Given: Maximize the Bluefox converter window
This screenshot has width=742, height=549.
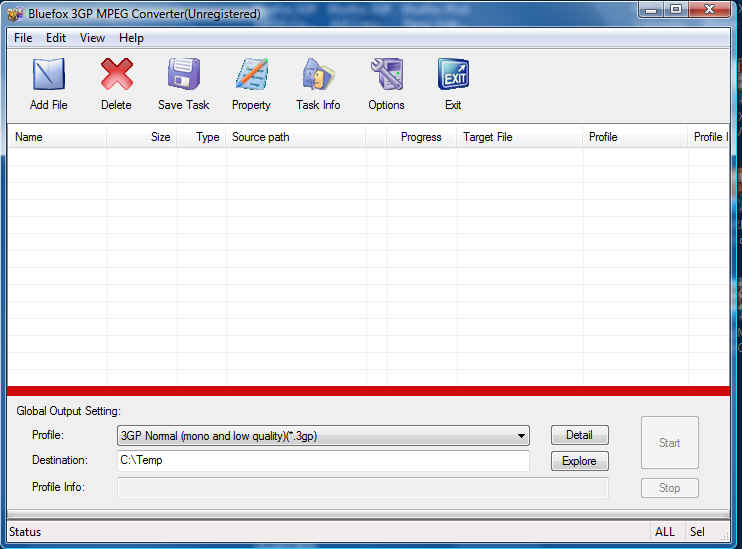Looking at the screenshot, I should click(676, 9).
